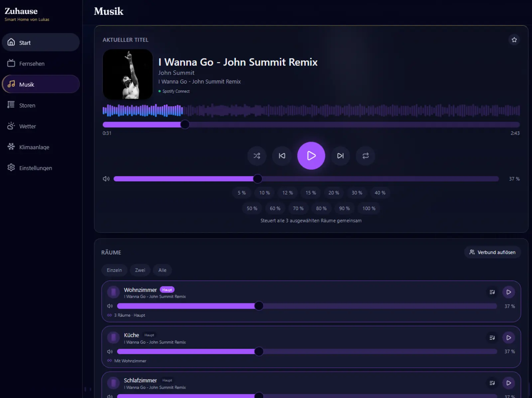Play music in Wohnzimmer

pyautogui.click(x=509, y=292)
